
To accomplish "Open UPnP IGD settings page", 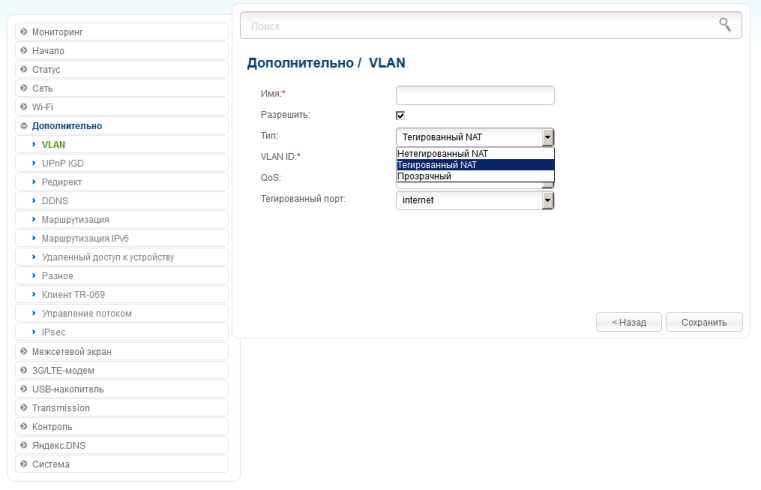I will tap(122, 163).
